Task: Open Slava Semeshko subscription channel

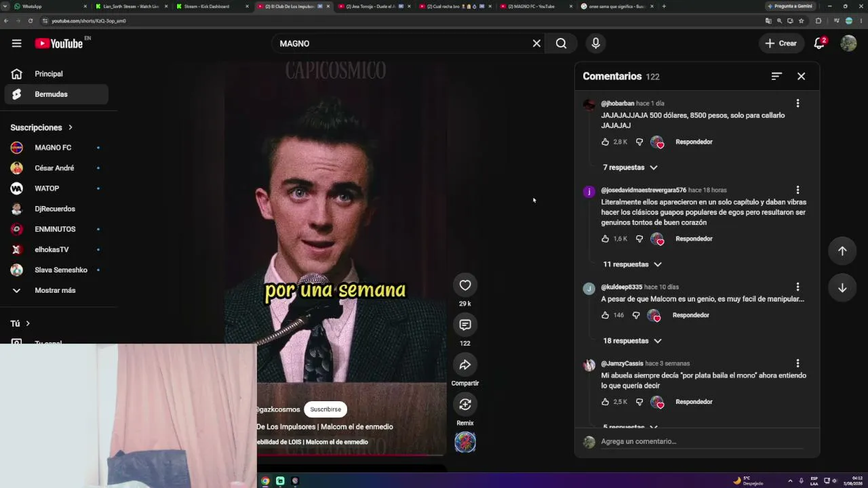Action: coord(56,270)
